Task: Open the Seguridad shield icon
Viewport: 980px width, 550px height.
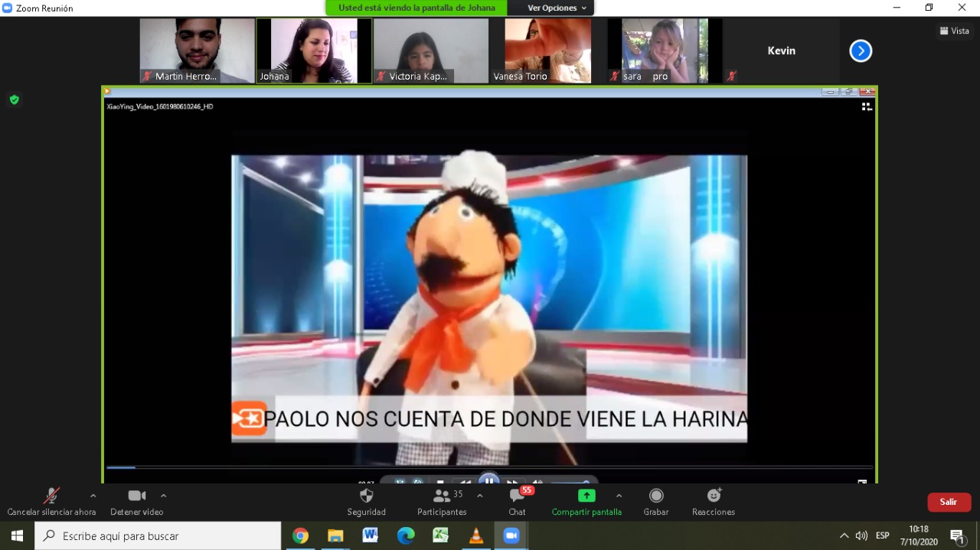Action: (366, 496)
